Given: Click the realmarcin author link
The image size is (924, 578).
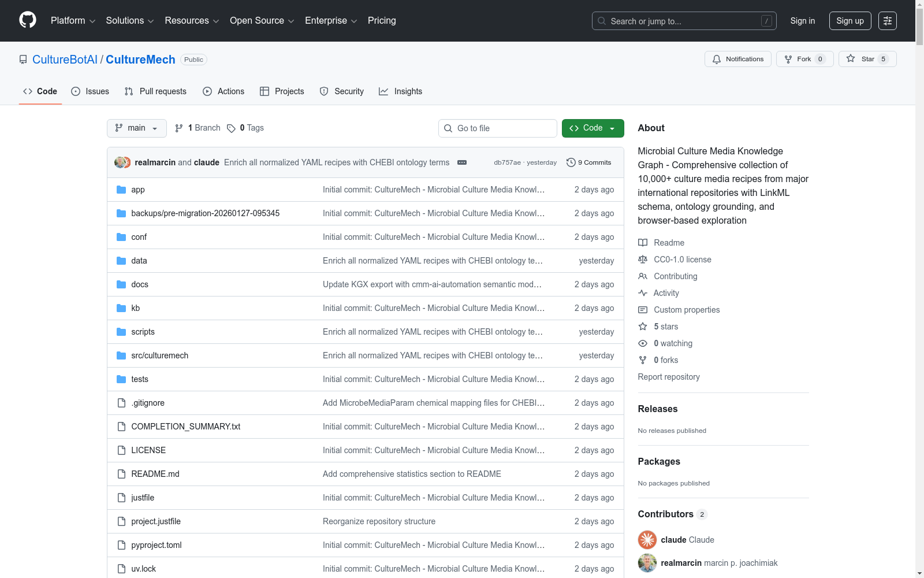Looking at the screenshot, I should tap(155, 162).
